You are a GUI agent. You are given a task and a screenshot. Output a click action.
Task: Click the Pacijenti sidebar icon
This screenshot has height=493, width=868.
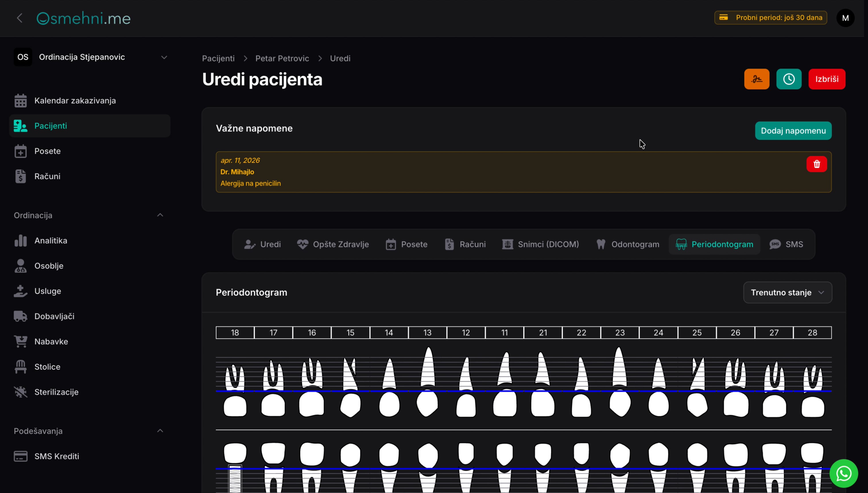(x=20, y=126)
